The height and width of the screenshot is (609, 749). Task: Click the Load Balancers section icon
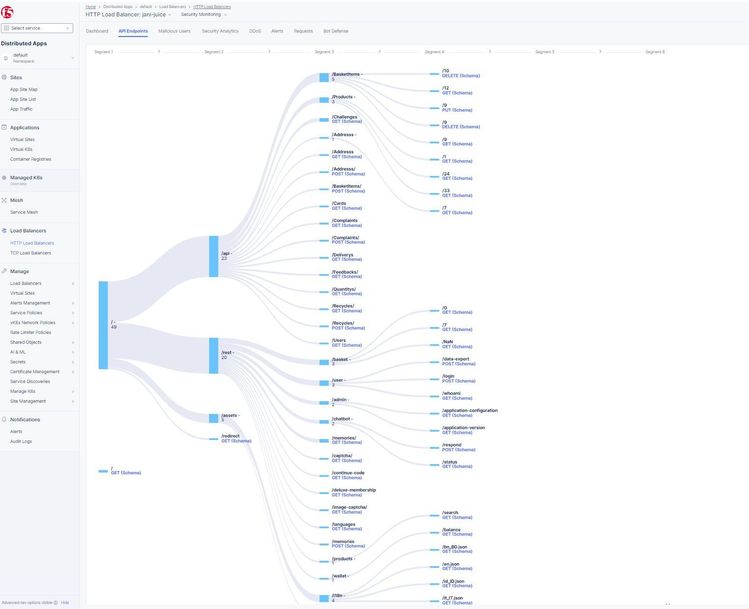pyautogui.click(x=4, y=231)
